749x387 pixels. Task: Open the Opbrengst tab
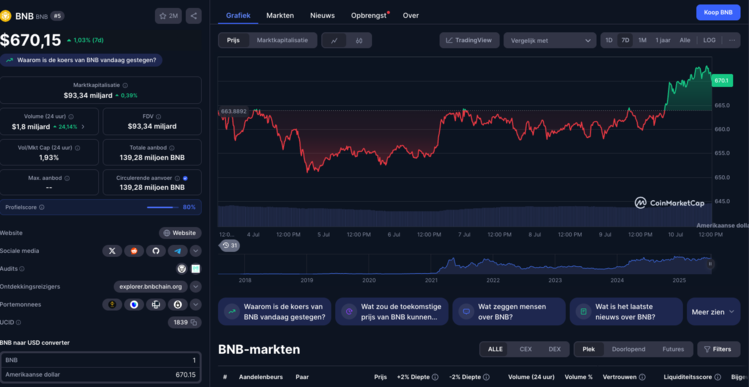click(369, 15)
